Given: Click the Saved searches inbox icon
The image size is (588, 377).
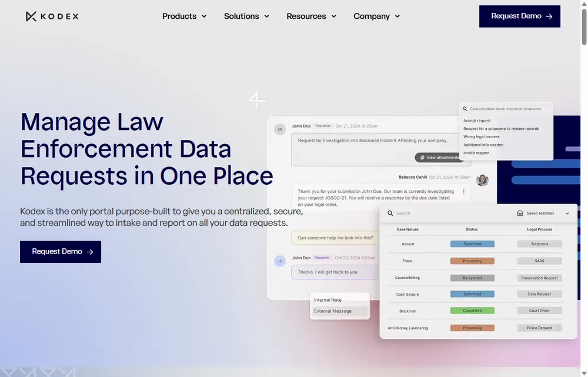Looking at the screenshot, I should click(520, 213).
